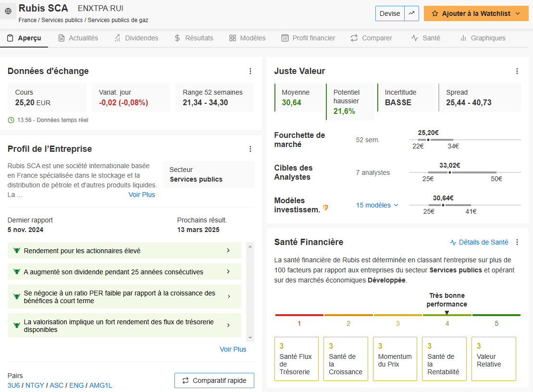Click the Cours price 25,20 EUR
533x392 pixels.
pos(33,103)
